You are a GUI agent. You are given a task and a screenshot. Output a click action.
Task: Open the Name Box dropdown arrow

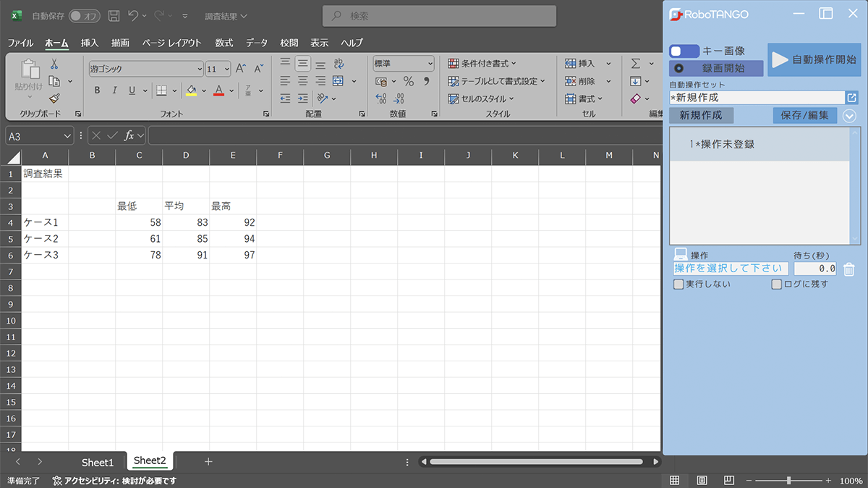[67, 135]
